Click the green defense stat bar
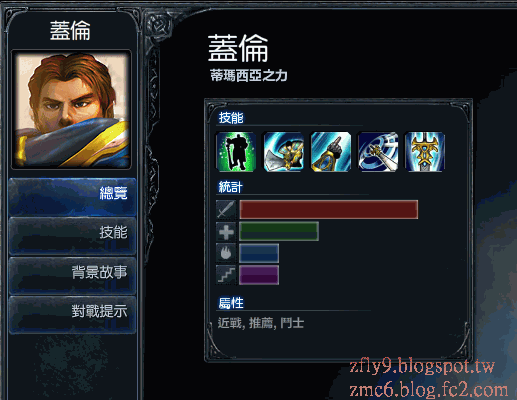 [279, 231]
